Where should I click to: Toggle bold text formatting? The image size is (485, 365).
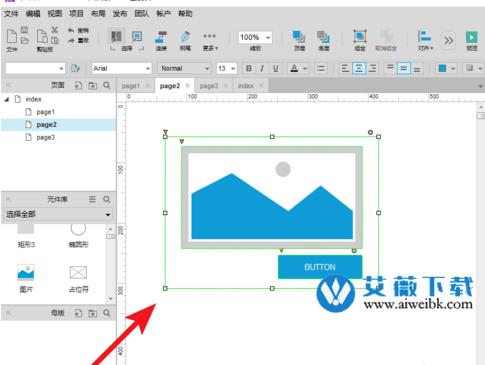pos(249,68)
